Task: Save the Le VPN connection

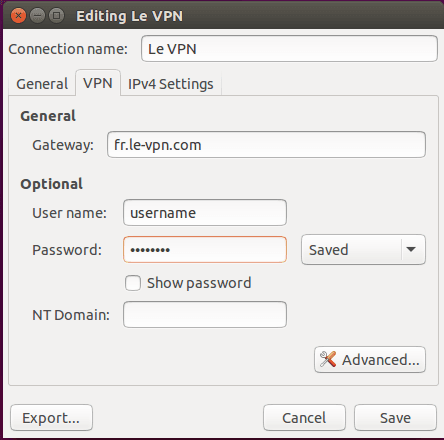Action: [395, 418]
